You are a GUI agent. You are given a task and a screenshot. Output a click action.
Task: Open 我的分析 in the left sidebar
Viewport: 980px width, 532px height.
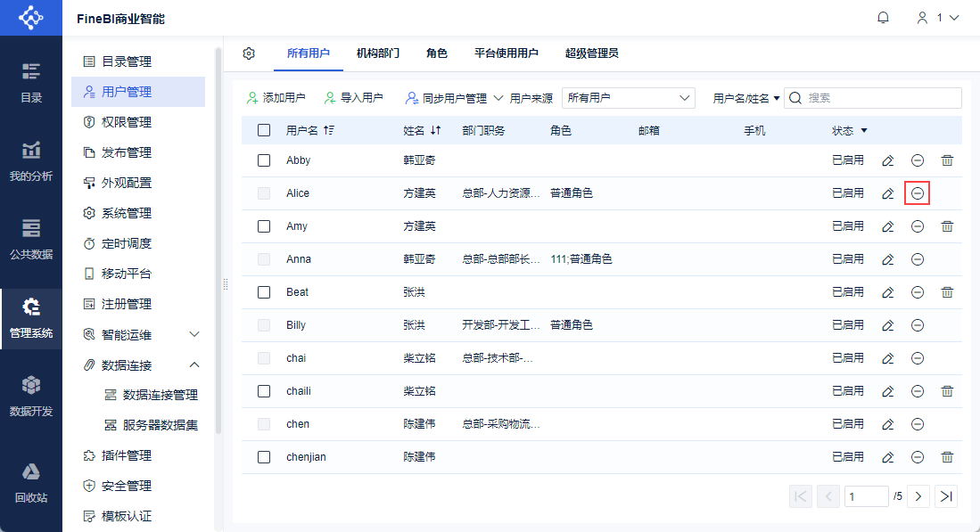coord(31,161)
